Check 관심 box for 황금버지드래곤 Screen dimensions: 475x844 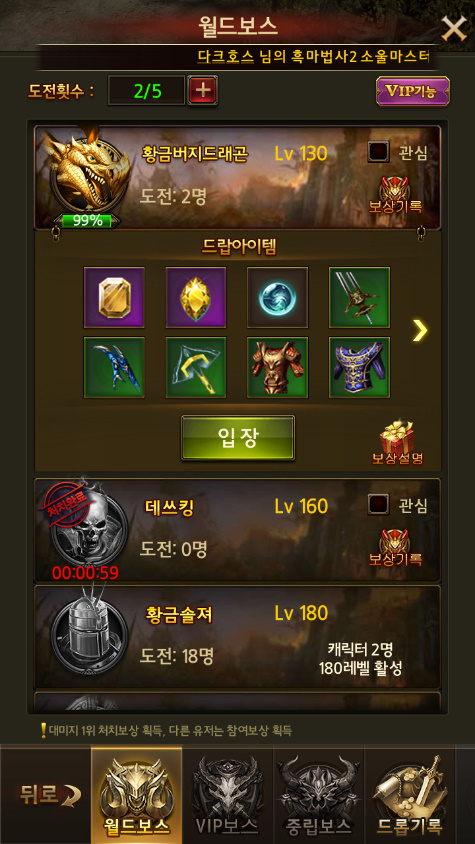point(379,152)
